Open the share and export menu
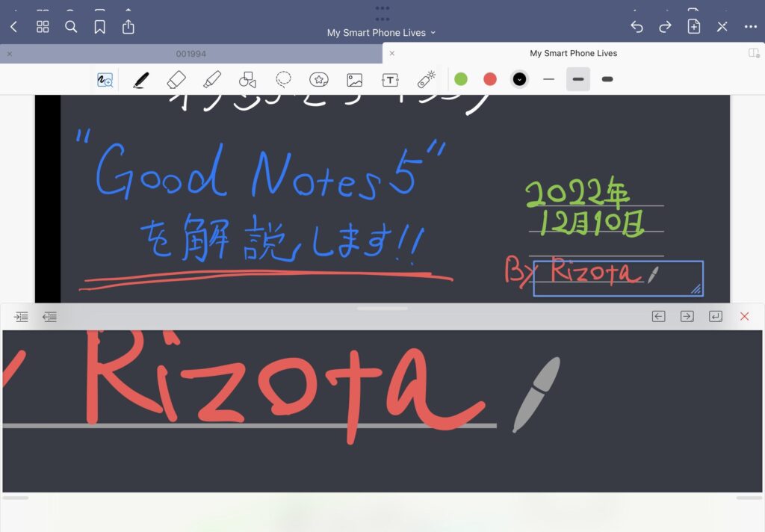Viewport: 765px width, 532px height. (128, 26)
